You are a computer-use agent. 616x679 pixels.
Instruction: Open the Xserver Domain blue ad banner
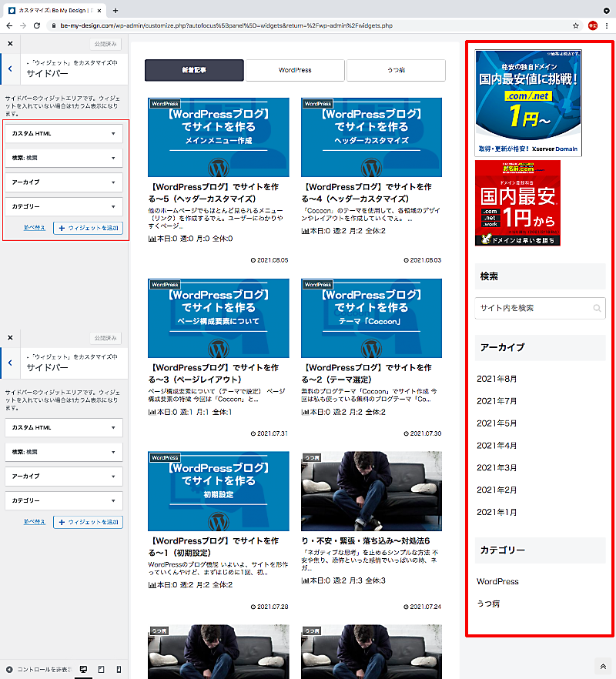pyautogui.click(x=527, y=103)
